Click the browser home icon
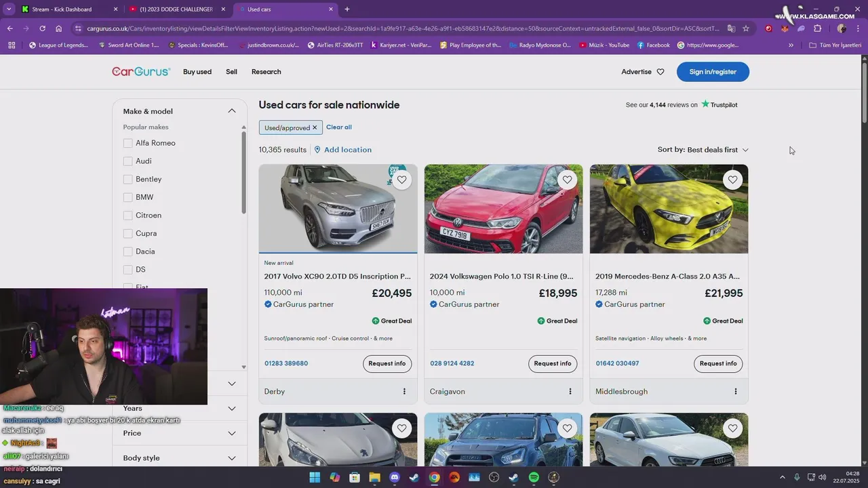Screen dimensions: 868x488 pyautogui.click(x=58, y=28)
